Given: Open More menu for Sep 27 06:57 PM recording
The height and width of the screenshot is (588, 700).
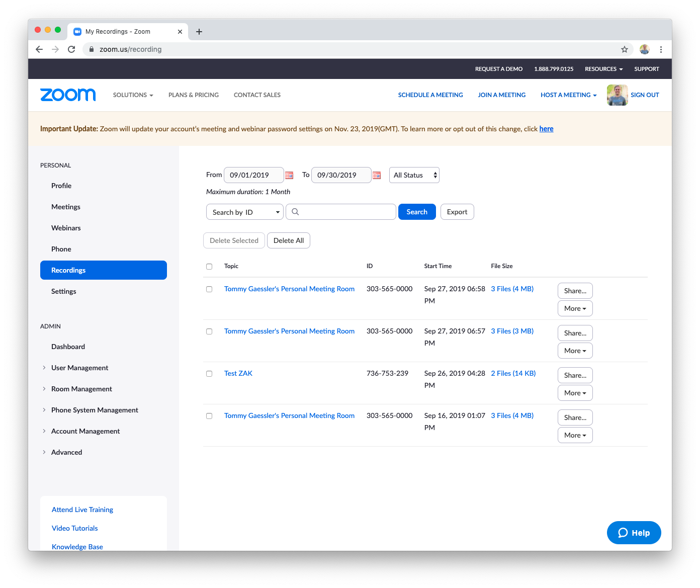Looking at the screenshot, I should tap(575, 351).
